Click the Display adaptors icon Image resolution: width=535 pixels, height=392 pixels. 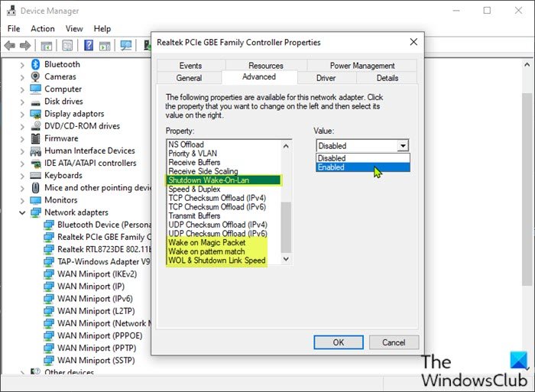coord(35,114)
